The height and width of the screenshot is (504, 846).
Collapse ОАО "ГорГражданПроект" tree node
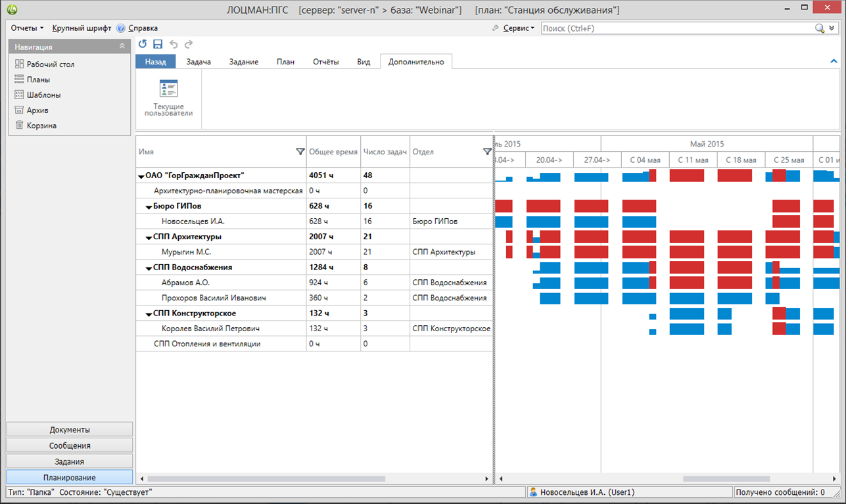141,176
